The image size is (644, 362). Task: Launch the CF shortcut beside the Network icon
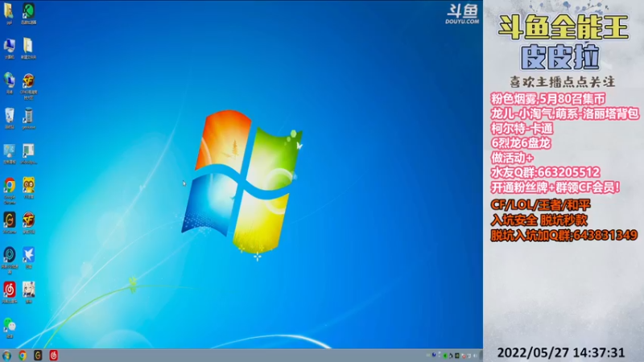pos(28,86)
